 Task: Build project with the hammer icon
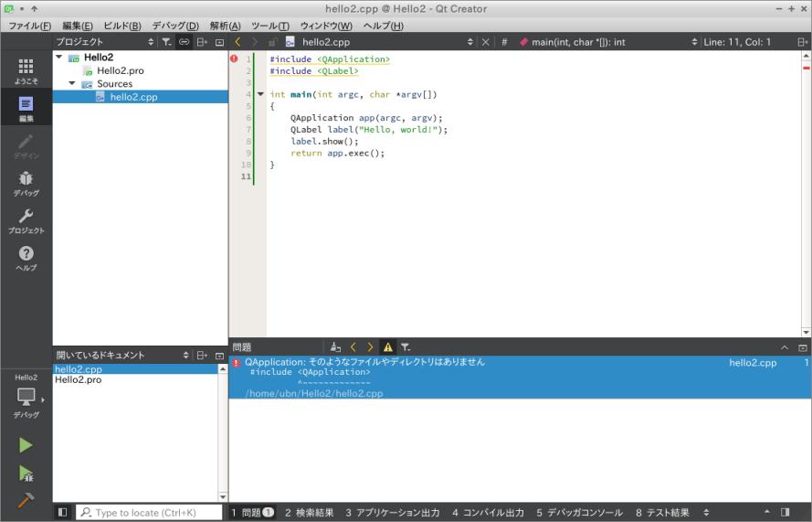tap(26, 500)
